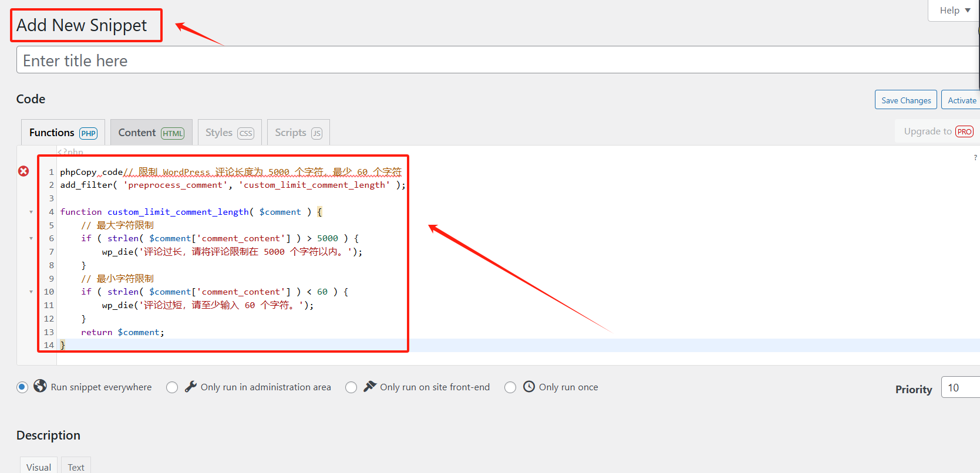
Task: Select Only run once radio button
Action: (510, 387)
